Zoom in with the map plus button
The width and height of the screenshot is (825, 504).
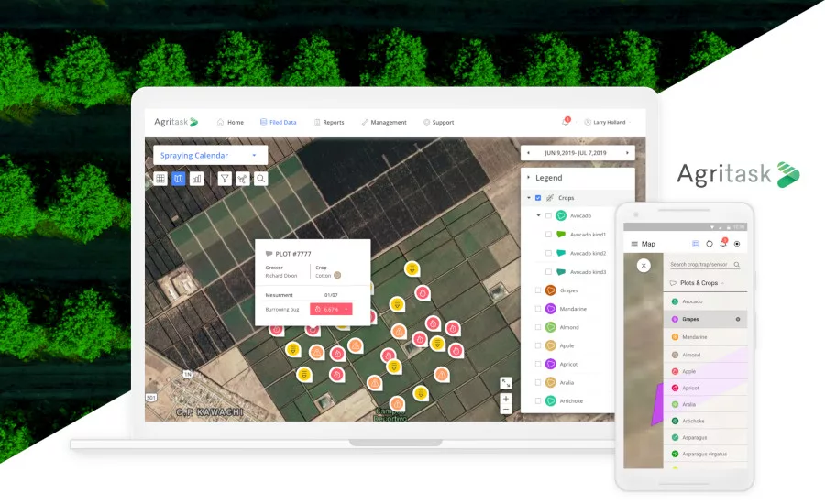506,399
